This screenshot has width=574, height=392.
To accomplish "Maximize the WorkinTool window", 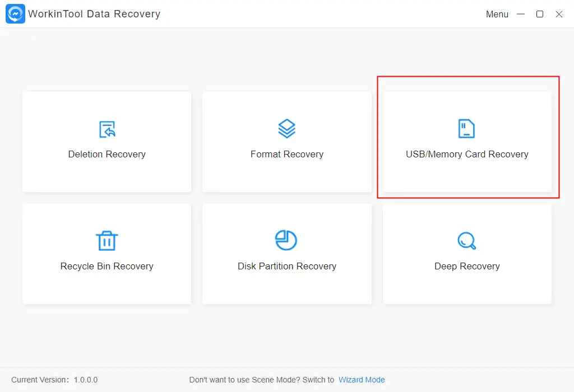I will click(540, 14).
